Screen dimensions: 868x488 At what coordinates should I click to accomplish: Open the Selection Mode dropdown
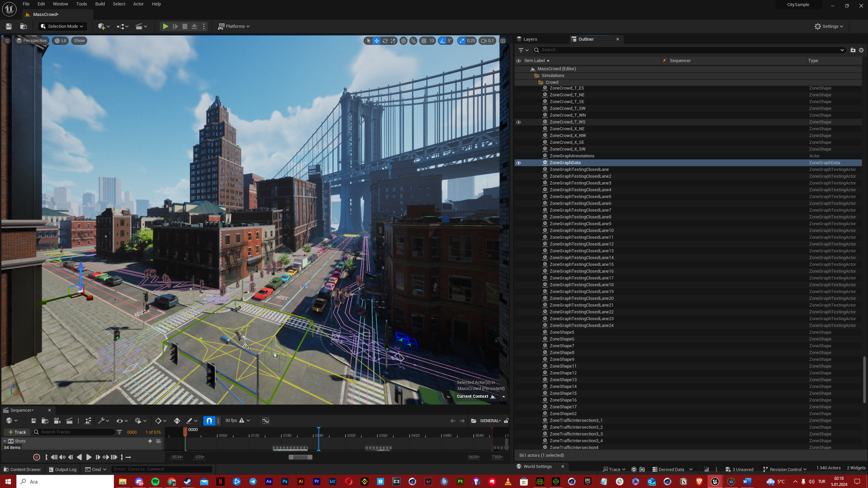point(62,26)
